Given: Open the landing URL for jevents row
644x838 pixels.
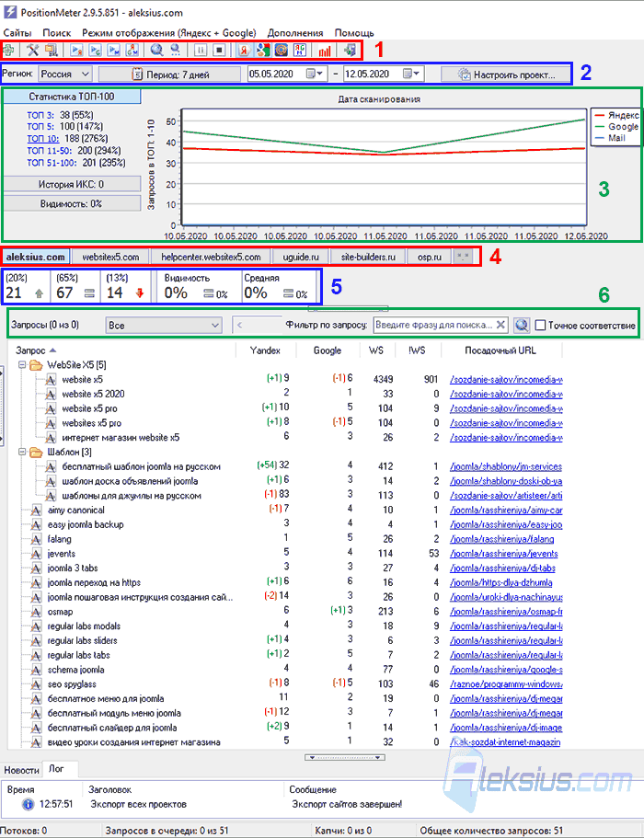Looking at the screenshot, I should (503, 554).
